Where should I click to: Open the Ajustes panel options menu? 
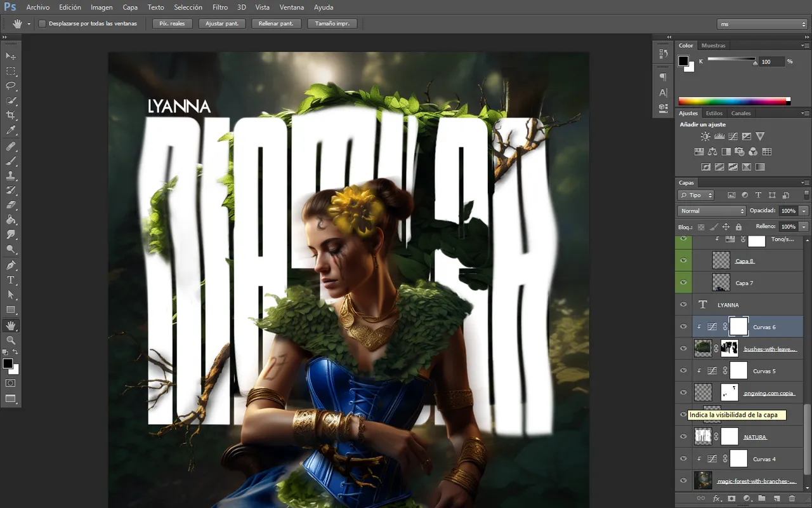806,113
